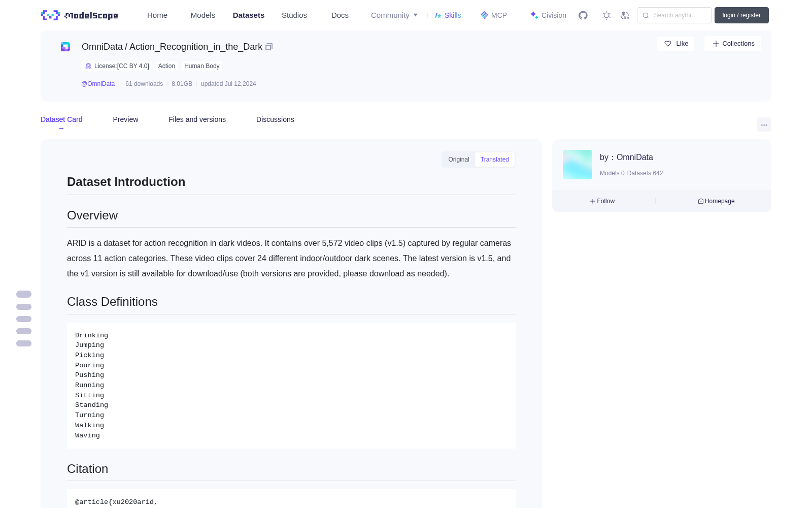812x508 pixels.
Task: Click the "Citation" heading
Action: click(x=87, y=469)
